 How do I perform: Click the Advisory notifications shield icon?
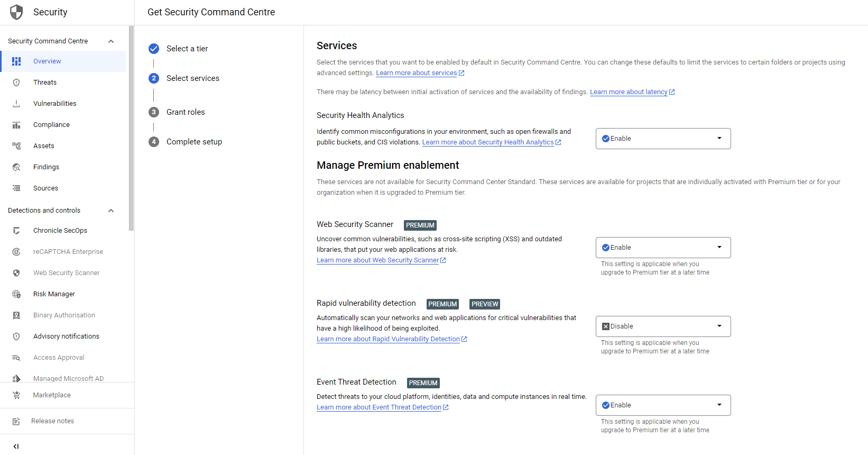pyautogui.click(x=16, y=336)
